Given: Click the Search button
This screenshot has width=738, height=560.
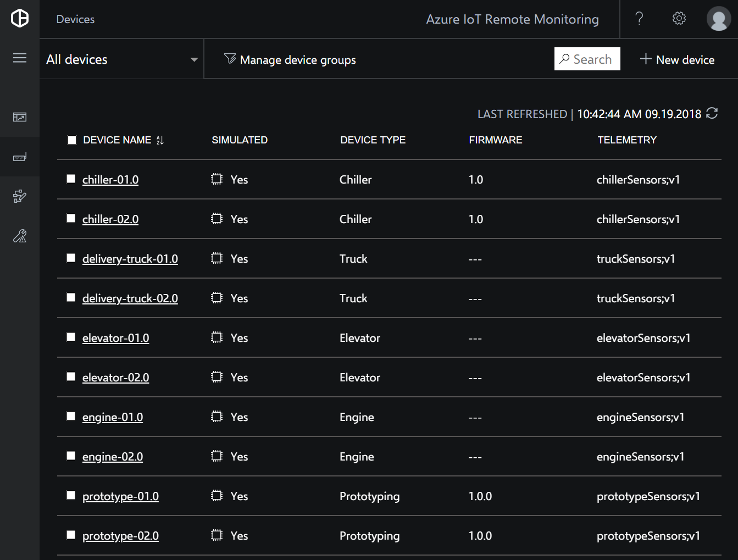Looking at the screenshot, I should (587, 59).
